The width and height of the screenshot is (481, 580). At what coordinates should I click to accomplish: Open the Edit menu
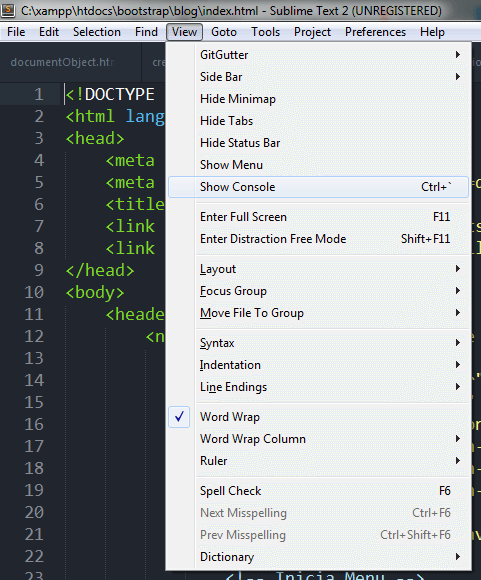pyautogui.click(x=49, y=32)
